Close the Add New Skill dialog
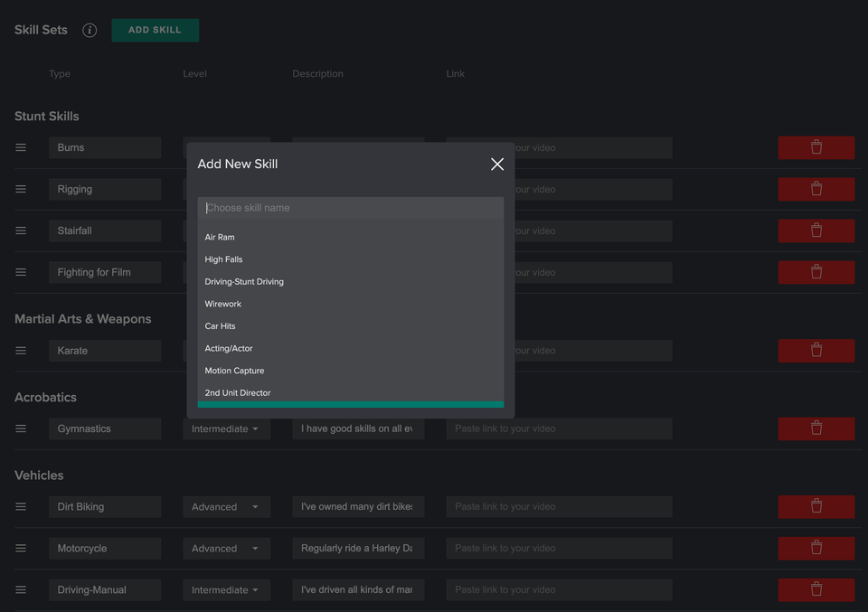 click(496, 164)
